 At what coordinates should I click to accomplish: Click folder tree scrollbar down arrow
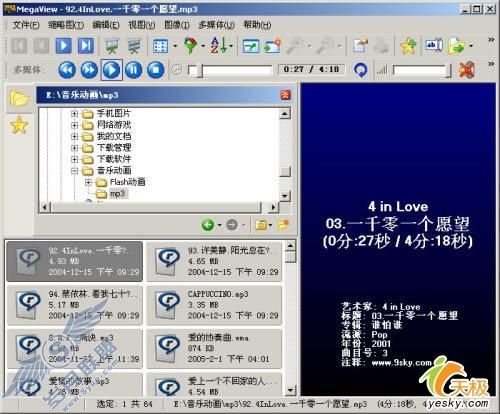(285, 196)
